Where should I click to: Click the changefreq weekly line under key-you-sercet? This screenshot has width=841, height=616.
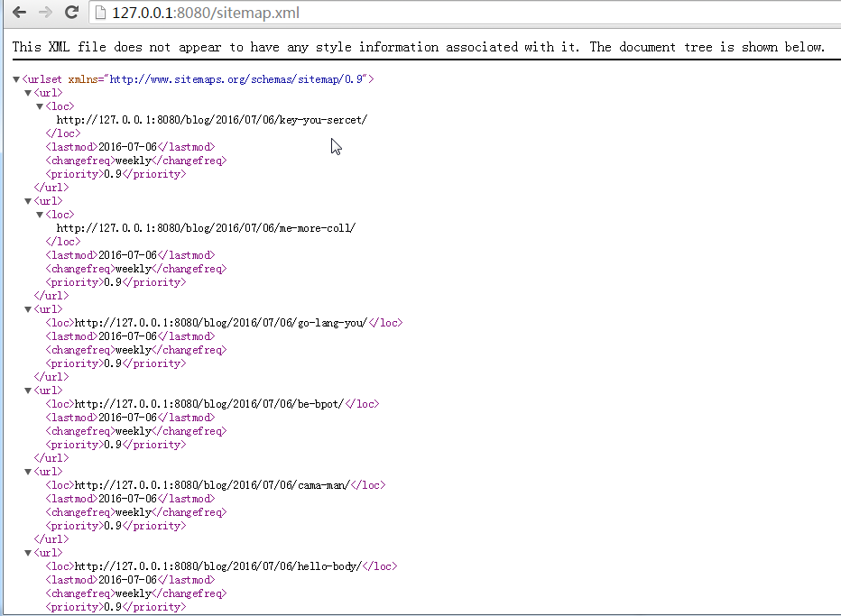136,161
